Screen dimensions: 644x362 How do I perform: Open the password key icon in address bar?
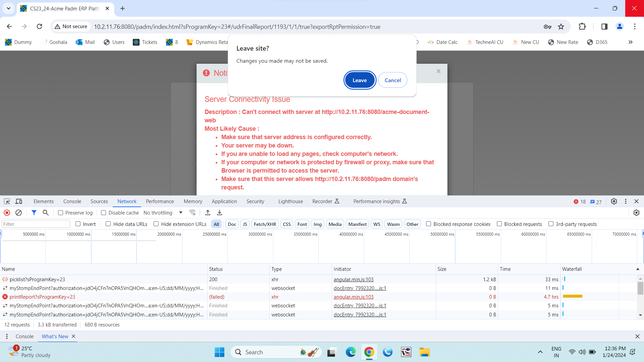pyautogui.click(x=547, y=27)
